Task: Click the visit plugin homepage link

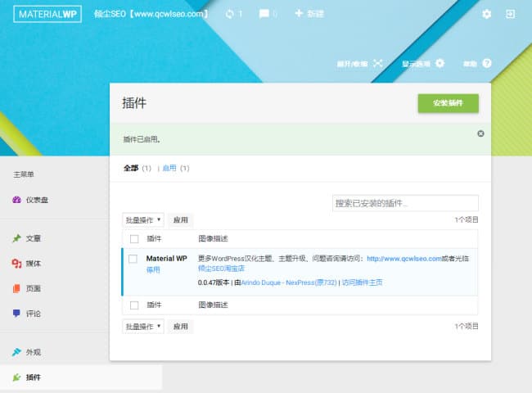Action: [362, 282]
